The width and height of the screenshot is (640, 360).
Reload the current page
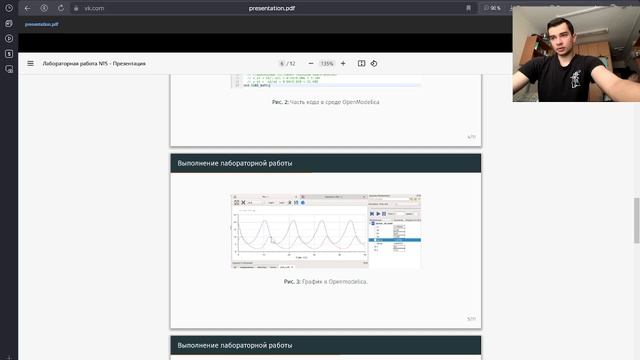point(60,8)
